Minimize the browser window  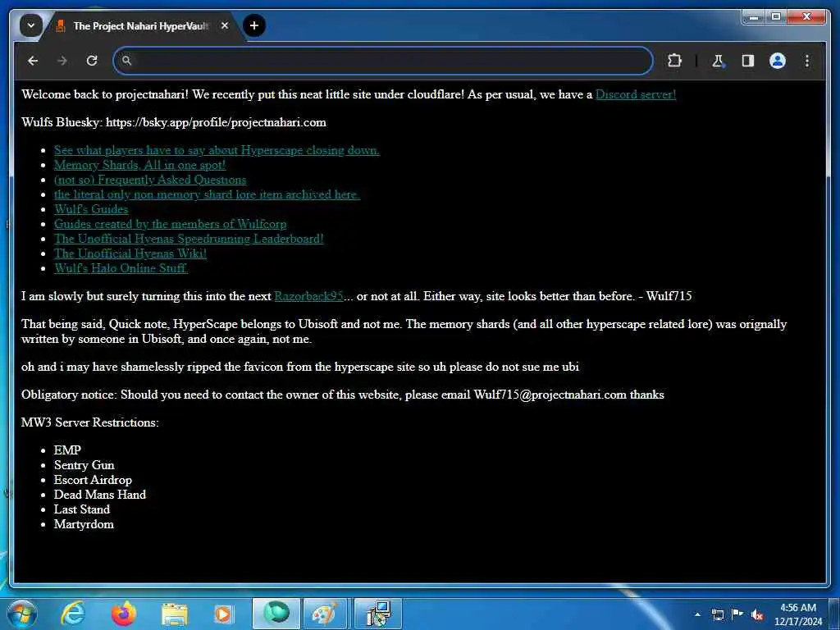point(755,16)
